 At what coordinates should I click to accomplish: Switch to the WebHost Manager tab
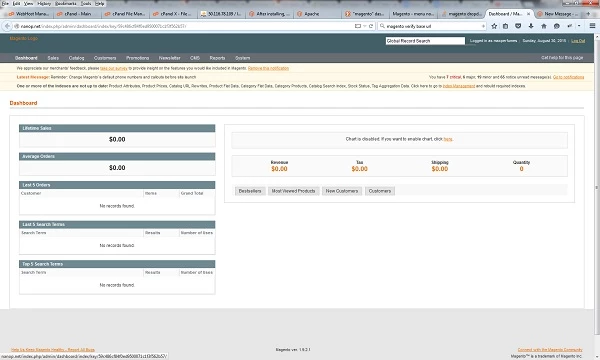[x=29, y=14]
